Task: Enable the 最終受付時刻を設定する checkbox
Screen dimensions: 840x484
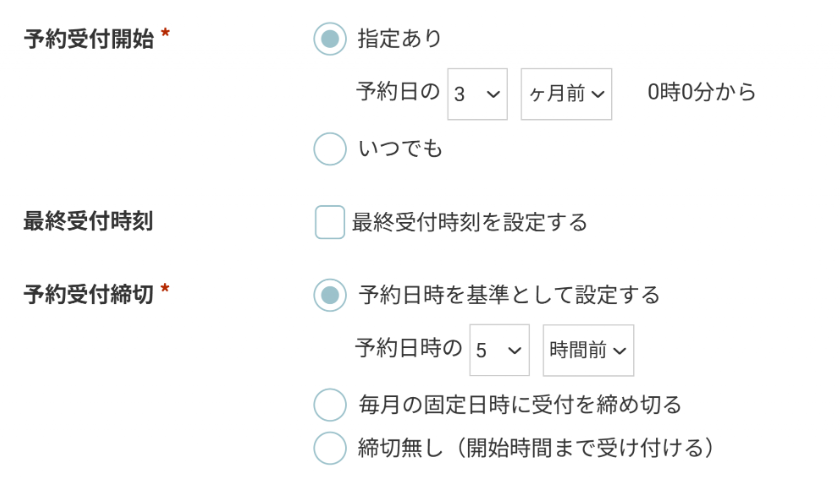Action: [x=330, y=222]
